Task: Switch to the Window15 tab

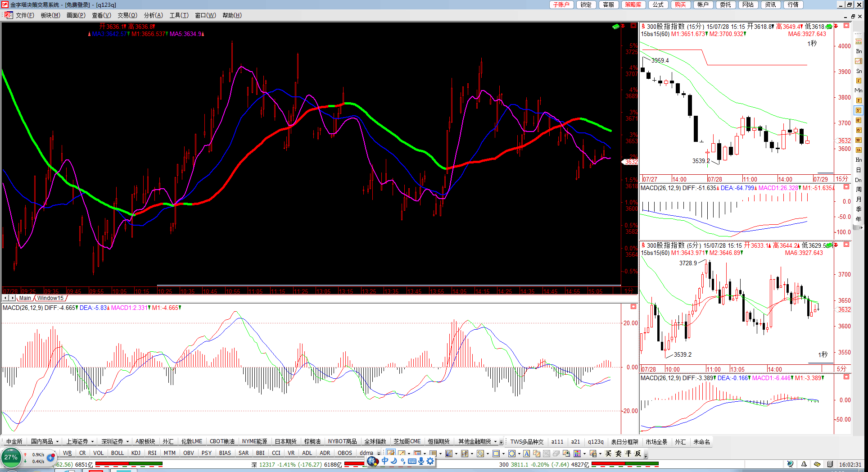Action: click(50, 298)
